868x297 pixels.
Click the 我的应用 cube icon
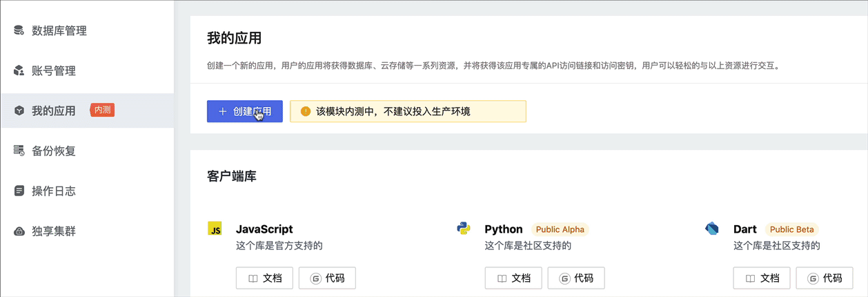tap(19, 111)
